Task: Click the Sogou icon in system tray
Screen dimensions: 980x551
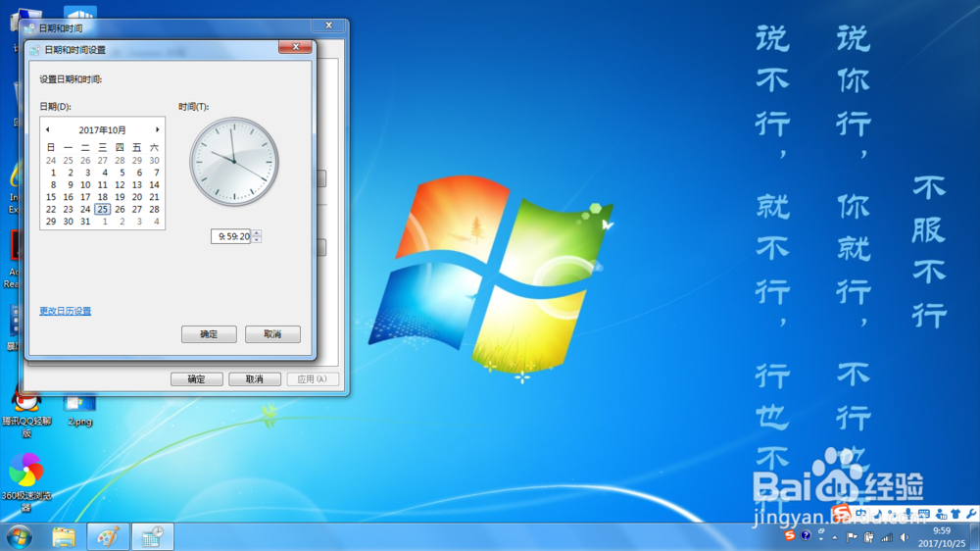Action: tap(789, 535)
